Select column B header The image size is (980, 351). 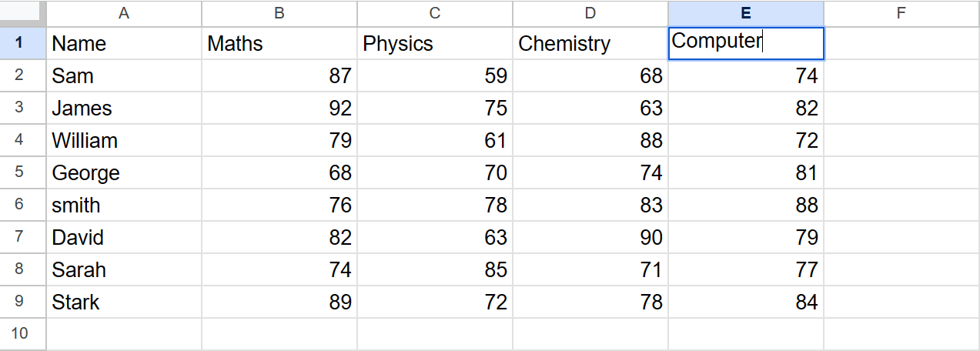point(279,13)
